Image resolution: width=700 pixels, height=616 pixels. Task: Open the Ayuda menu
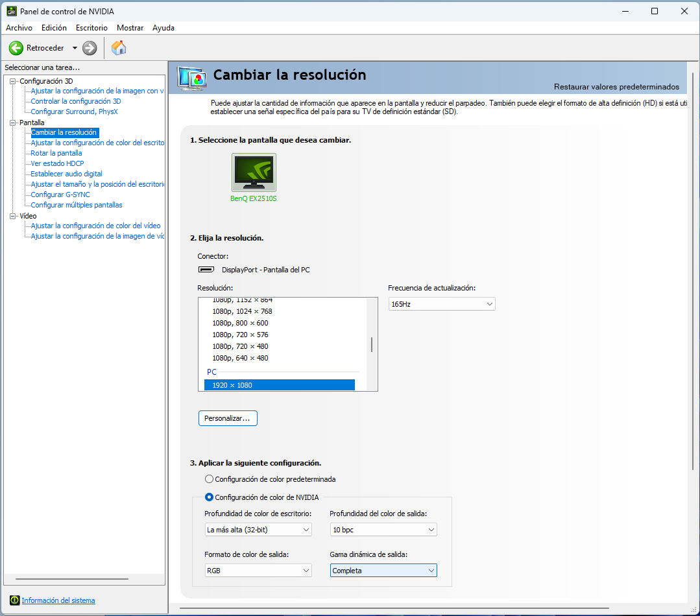point(163,28)
